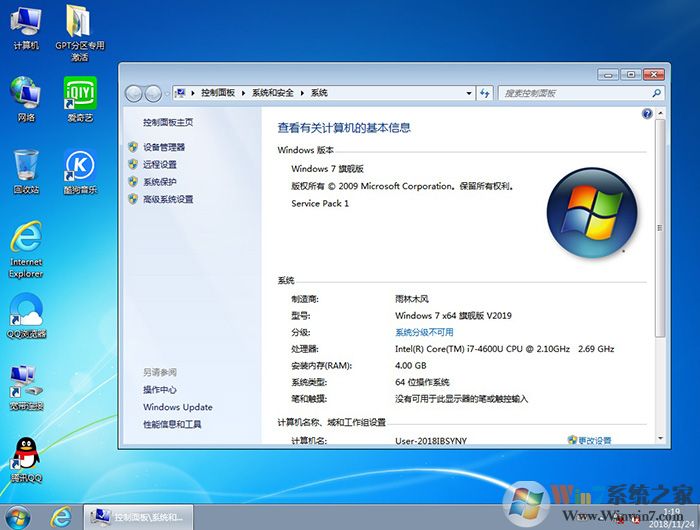Click the computer icon in address bar

pos(180,93)
